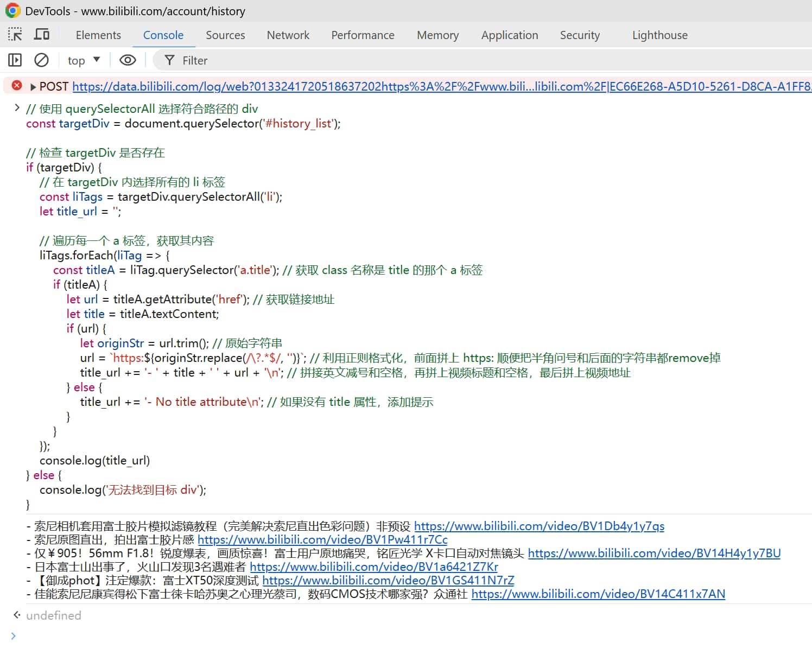Viewport: 812px width, 649px height.
Task: Click the output text '索尼原图直出'
Action: [x=68, y=539]
